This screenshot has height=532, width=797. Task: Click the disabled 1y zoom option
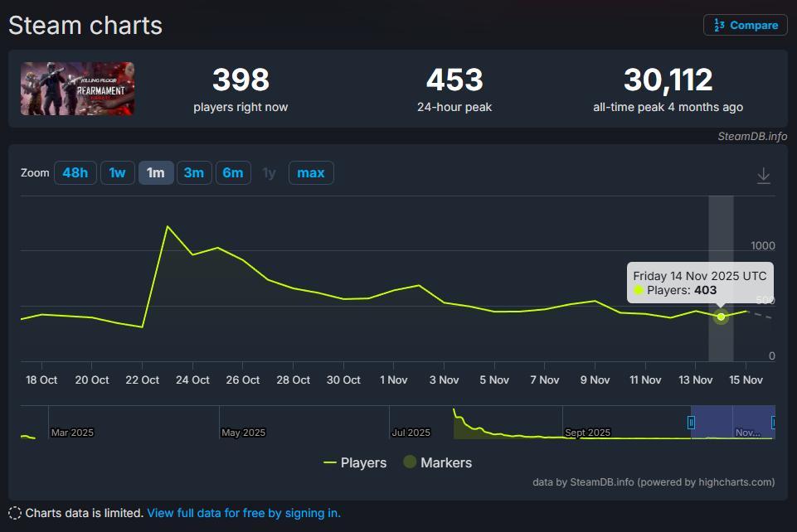[x=270, y=172]
